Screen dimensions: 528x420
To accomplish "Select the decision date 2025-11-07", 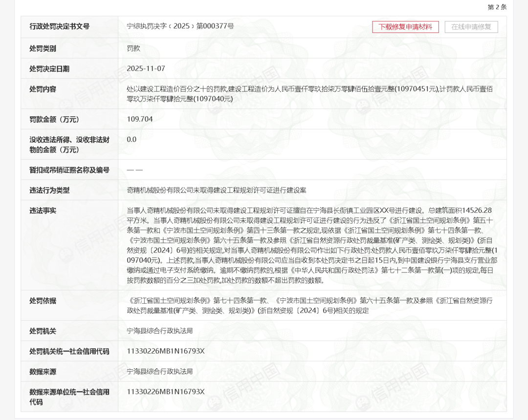I will (x=146, y=69).
